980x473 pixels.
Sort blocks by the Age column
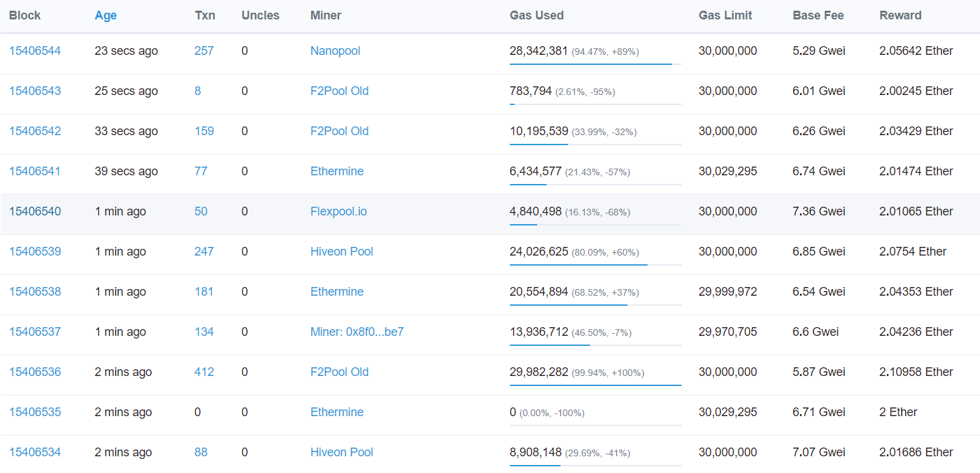(x=105, y=15)
